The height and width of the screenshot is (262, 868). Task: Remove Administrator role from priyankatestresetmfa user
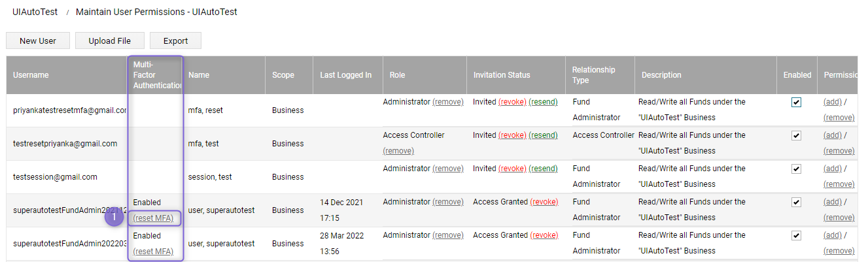tap(448, 102)
